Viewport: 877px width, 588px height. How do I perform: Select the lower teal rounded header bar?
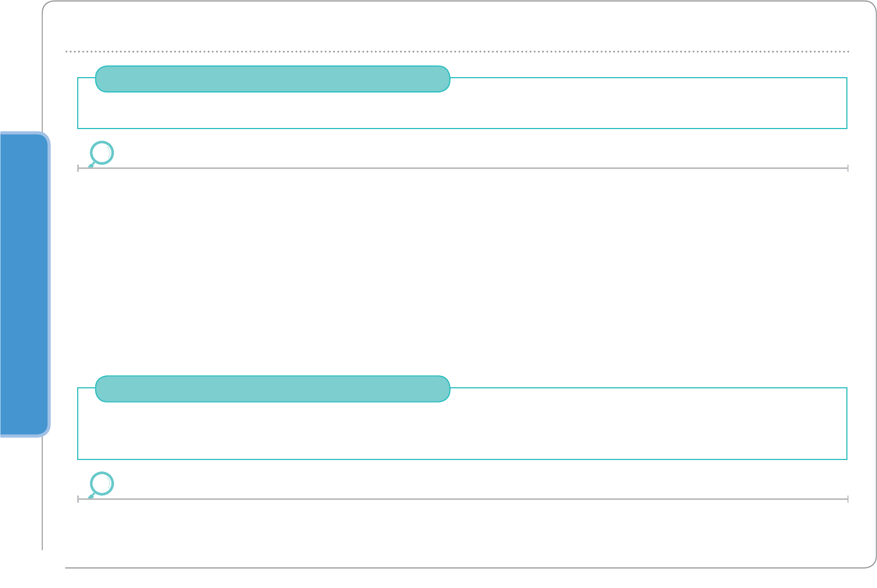(273, 389)
